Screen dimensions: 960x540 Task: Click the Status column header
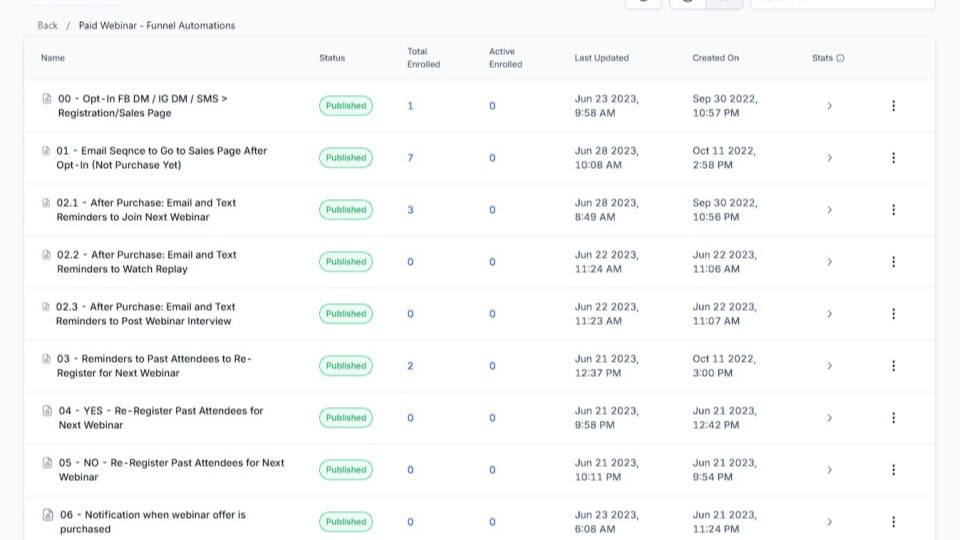[332, 58]
